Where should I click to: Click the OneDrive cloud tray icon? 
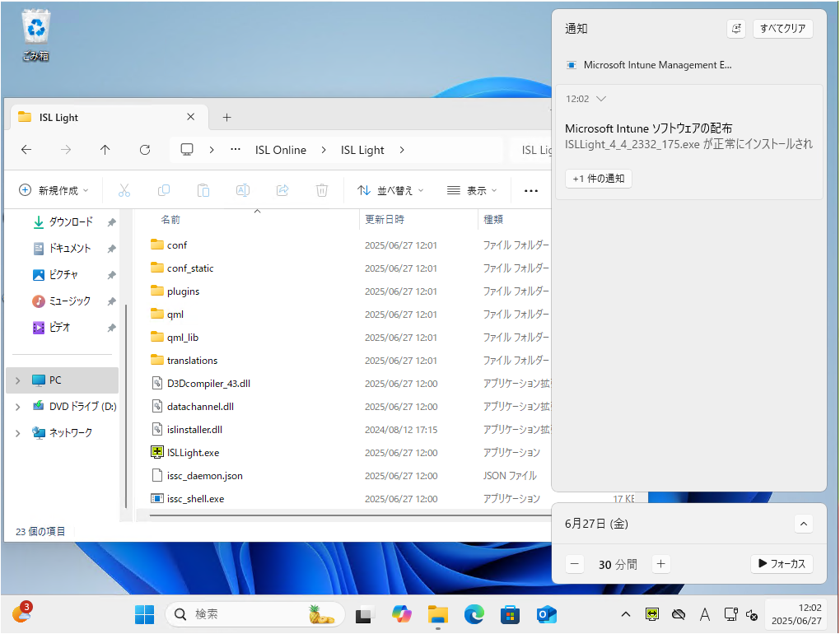679,614
